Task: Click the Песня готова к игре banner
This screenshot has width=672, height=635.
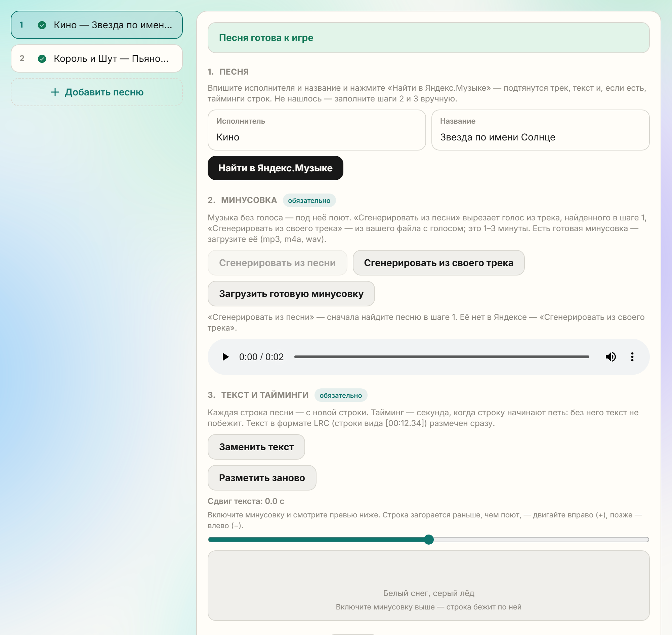Action: tap(428, 38)
